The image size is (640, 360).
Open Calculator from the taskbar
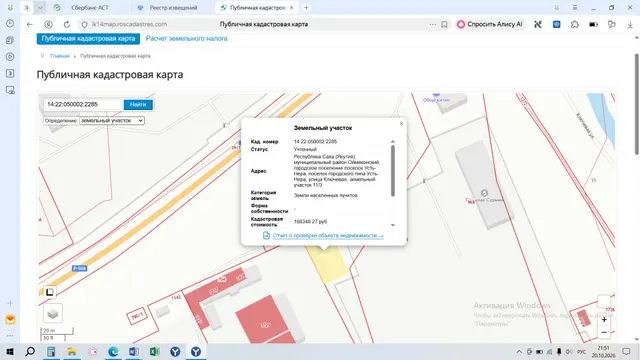51,351
